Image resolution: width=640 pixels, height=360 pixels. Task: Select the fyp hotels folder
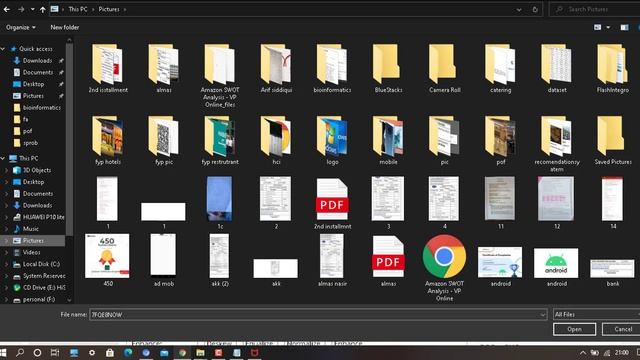click(x=107, y=140)
